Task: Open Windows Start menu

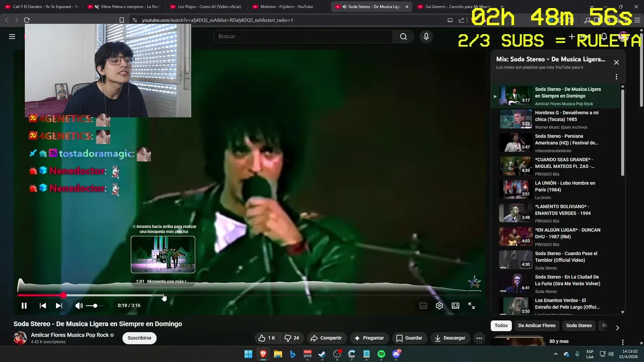Action: click(x=248, y=354)
